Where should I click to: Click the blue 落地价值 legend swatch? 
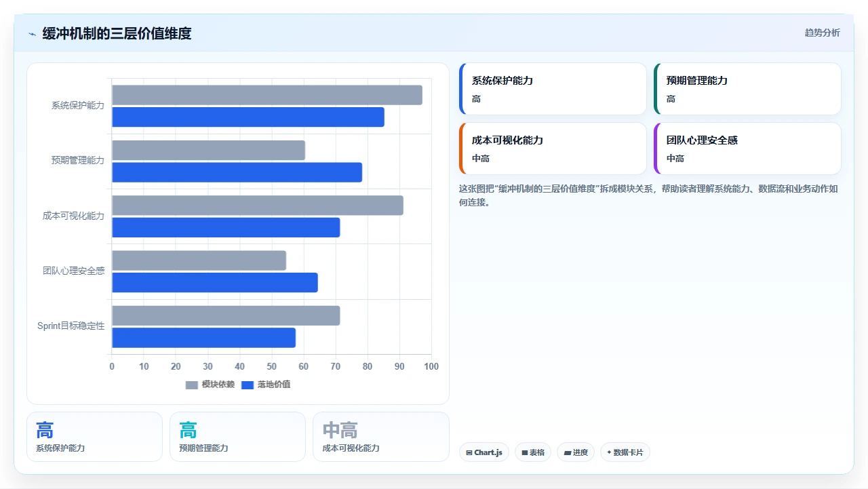(x=248, y=385)
